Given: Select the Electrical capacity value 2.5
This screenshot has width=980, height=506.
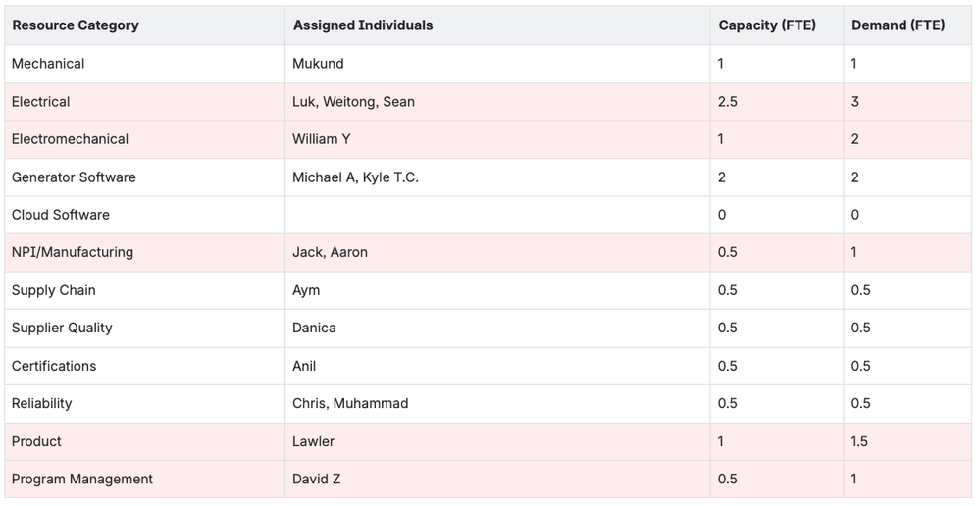Looking at the screenshot, I should click(x=727, y=102).
